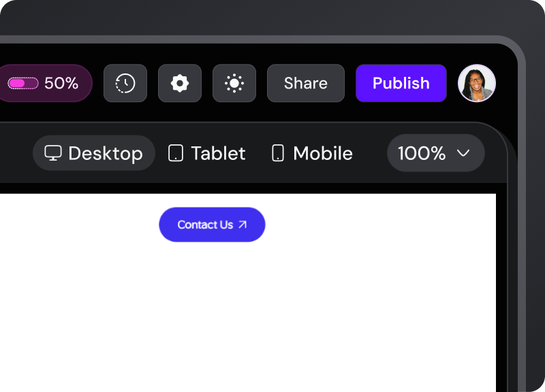Click the 100% zoom value text
Viewport: 545px width, 392px height.
click(422, 153)
